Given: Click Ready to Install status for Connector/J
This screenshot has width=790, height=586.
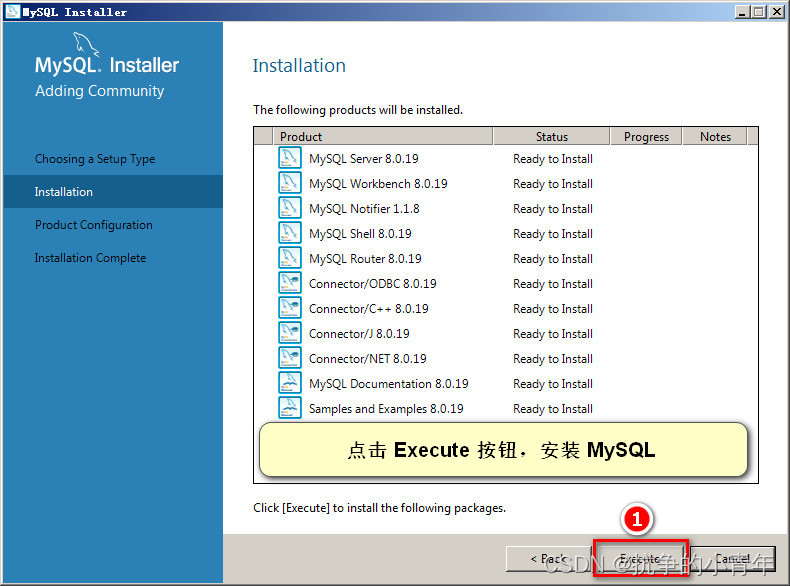Looking at the screenshot, I should (x=553, y=334).
